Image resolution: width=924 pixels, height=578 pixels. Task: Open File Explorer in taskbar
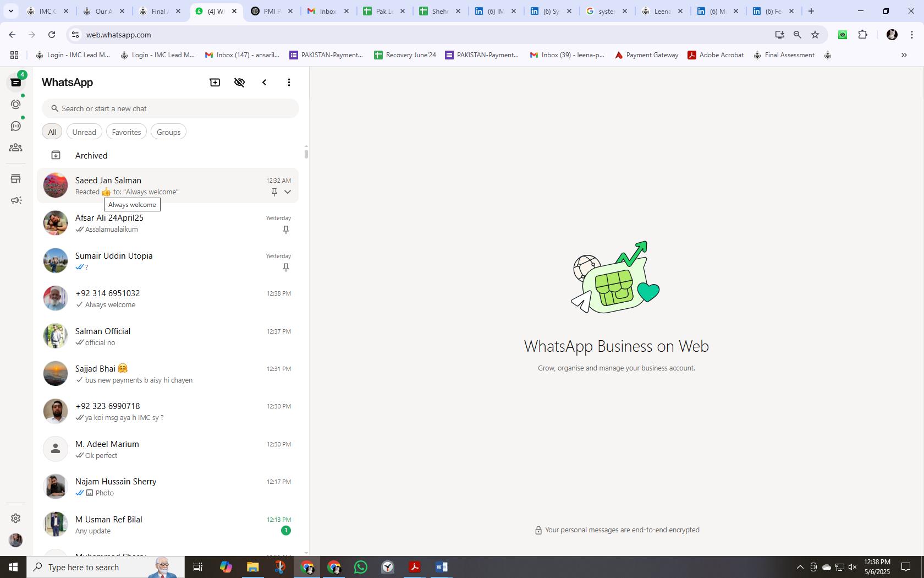(252, 567)
